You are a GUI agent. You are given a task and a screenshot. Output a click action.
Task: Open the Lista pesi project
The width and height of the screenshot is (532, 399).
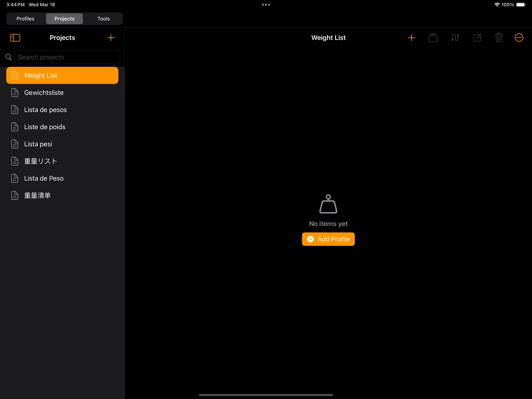point(38,144)
